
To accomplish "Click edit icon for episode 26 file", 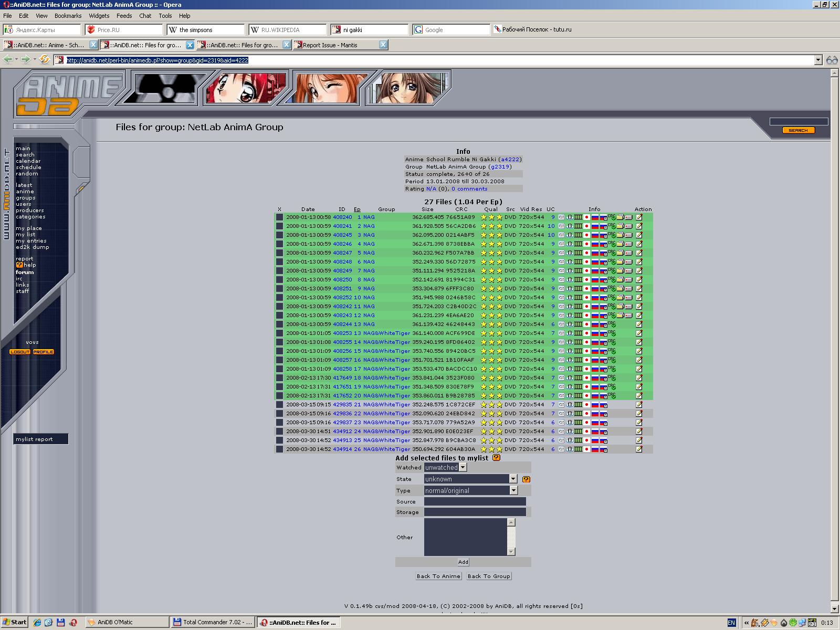I will click(639, 449).
